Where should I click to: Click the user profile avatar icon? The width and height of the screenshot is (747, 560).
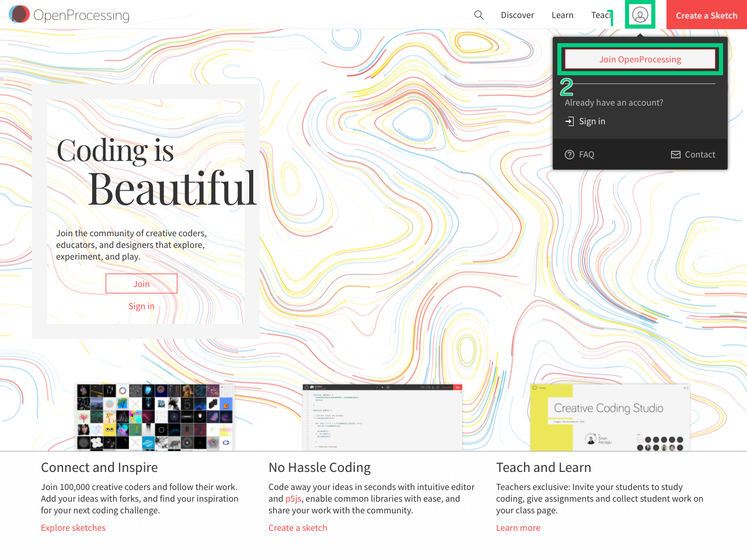coord(640,15)
